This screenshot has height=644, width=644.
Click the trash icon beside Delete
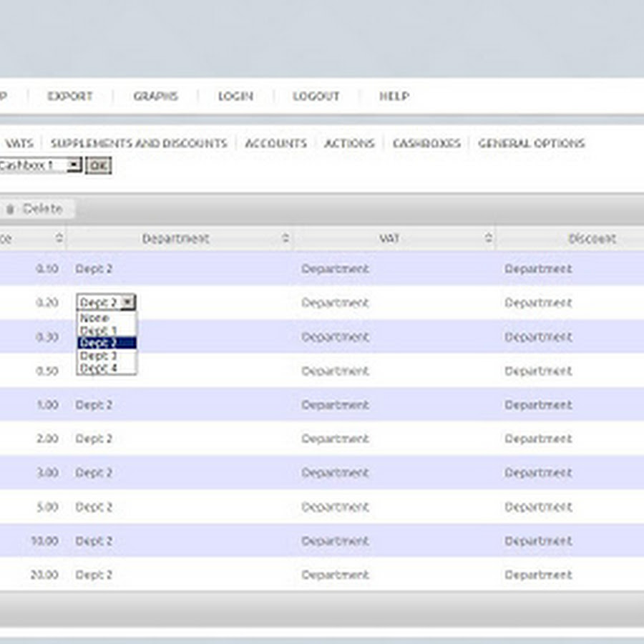pyautogui.click(x=10, y=209)
